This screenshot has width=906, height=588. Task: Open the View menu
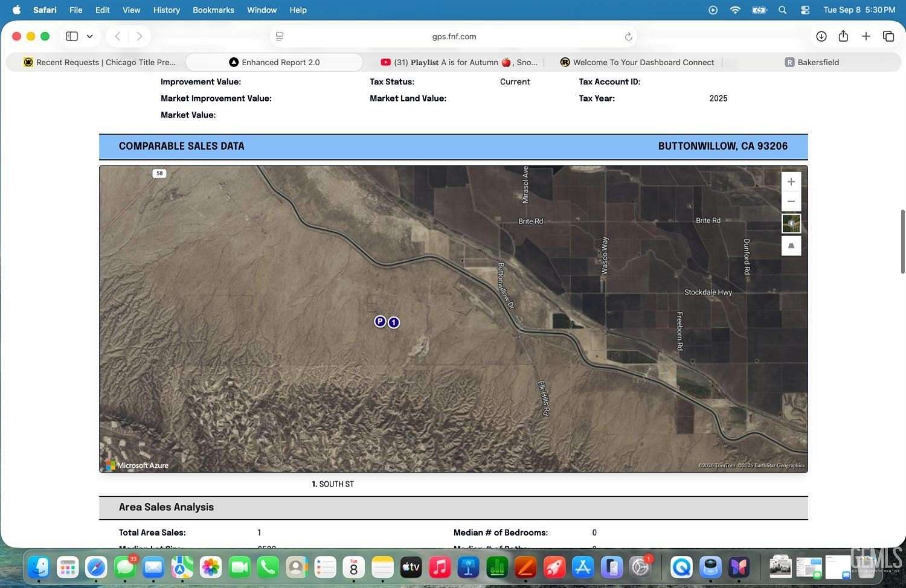coord(131,10)
